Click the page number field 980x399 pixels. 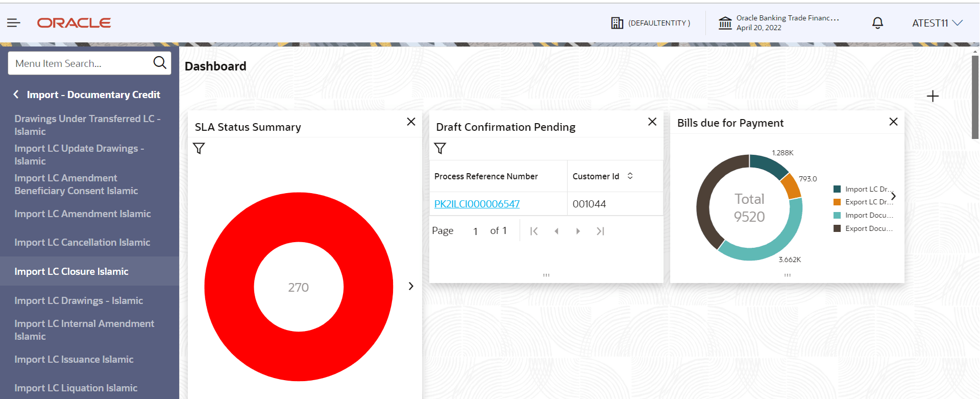coord(475,231)
